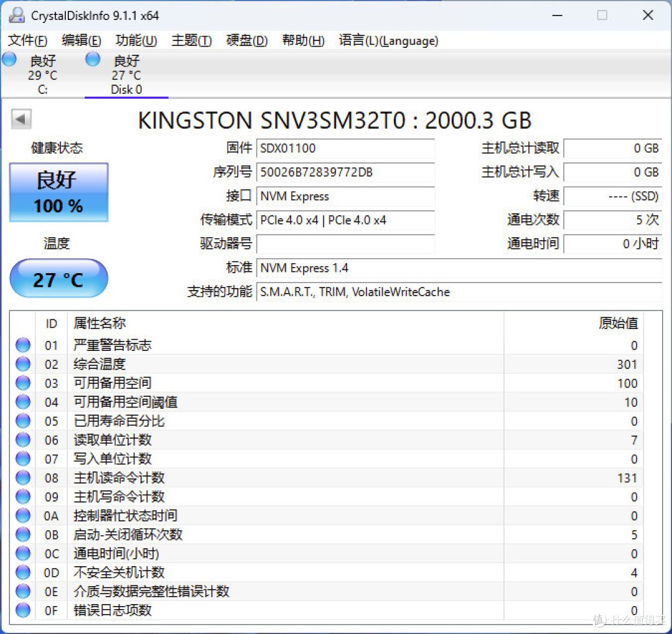Viewport: 672px width, 634px height.
Task: Click the 温度 label
Action: tap(57, 243)
